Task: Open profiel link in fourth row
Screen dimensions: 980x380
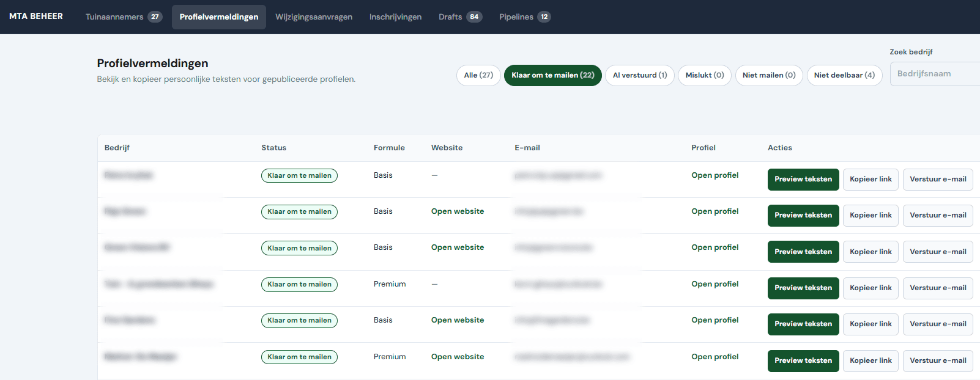Action: 715,284
